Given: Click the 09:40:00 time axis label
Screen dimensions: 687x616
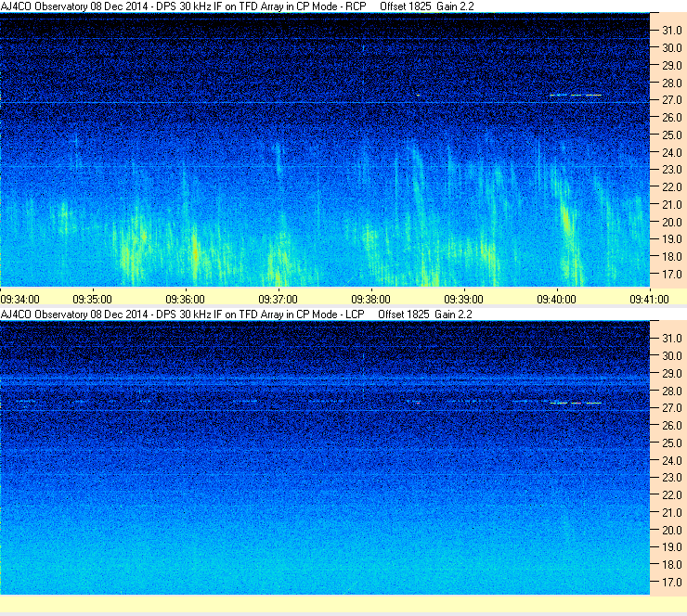Looking at the screenshot, I should pos(557,300).
